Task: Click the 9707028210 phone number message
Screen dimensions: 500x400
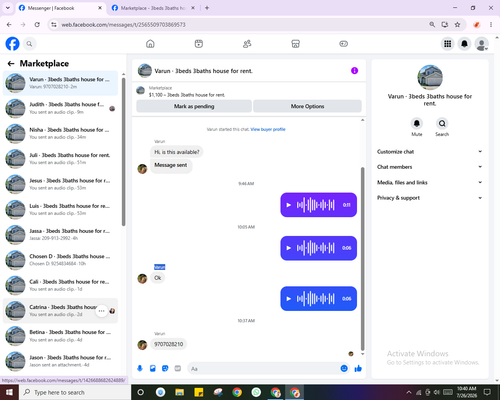Action: click(169, 344)
